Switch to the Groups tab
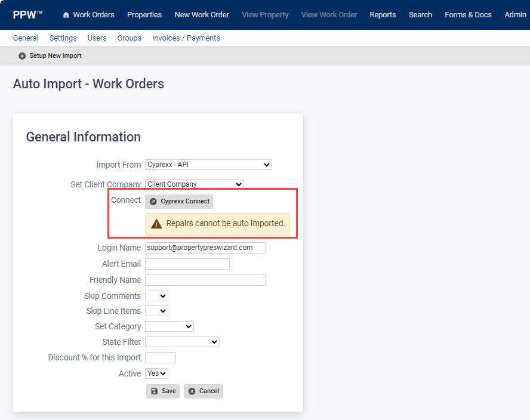 pyautogui.click(x=129, y=38)
